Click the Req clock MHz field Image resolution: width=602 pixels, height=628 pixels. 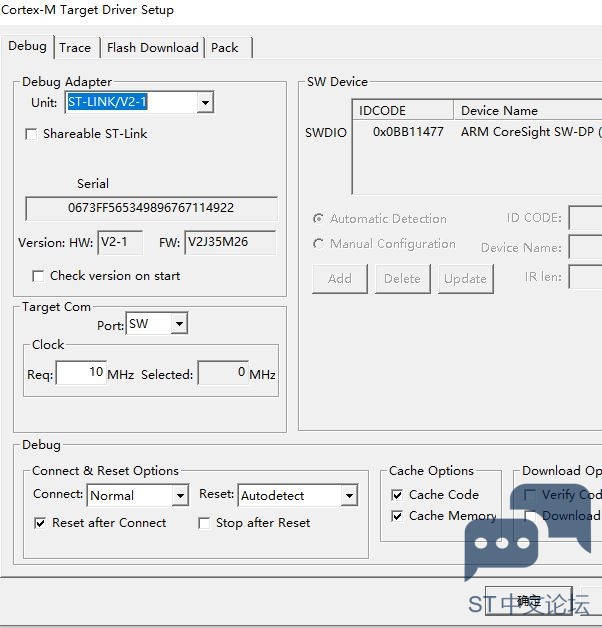(81, 373)
